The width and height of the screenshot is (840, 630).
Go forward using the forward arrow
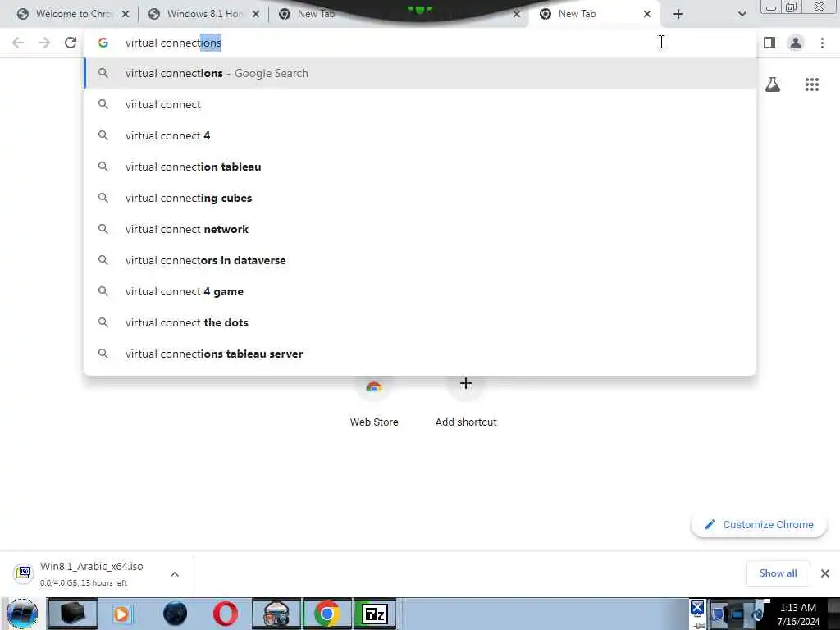(x=44, y=43)
